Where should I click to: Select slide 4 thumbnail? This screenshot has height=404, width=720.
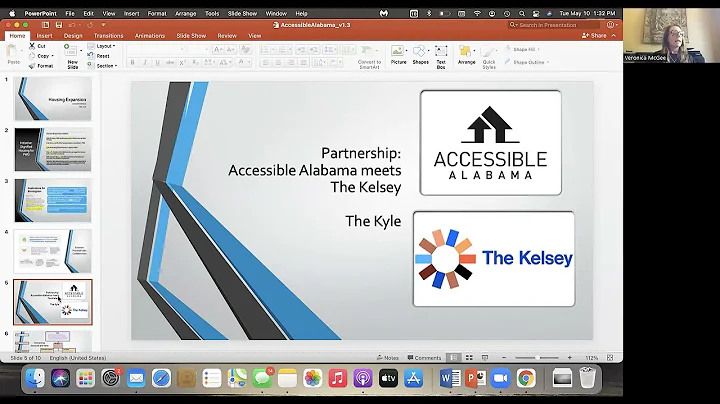coord(53,251)
